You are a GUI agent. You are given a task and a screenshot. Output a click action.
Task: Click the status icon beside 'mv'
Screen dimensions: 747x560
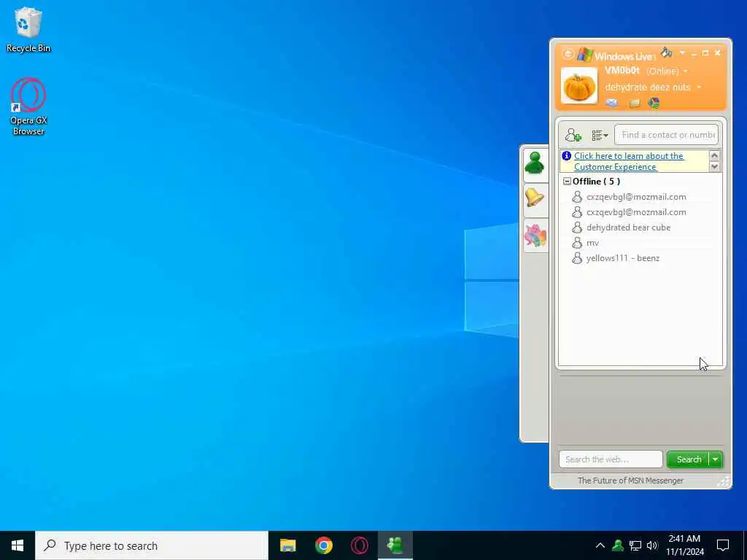(577, 243)
